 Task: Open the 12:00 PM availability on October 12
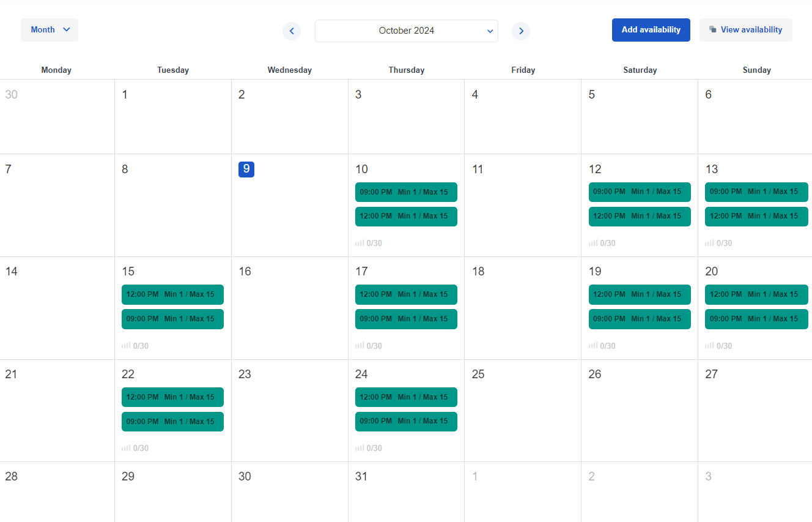(x=640, y=216)
